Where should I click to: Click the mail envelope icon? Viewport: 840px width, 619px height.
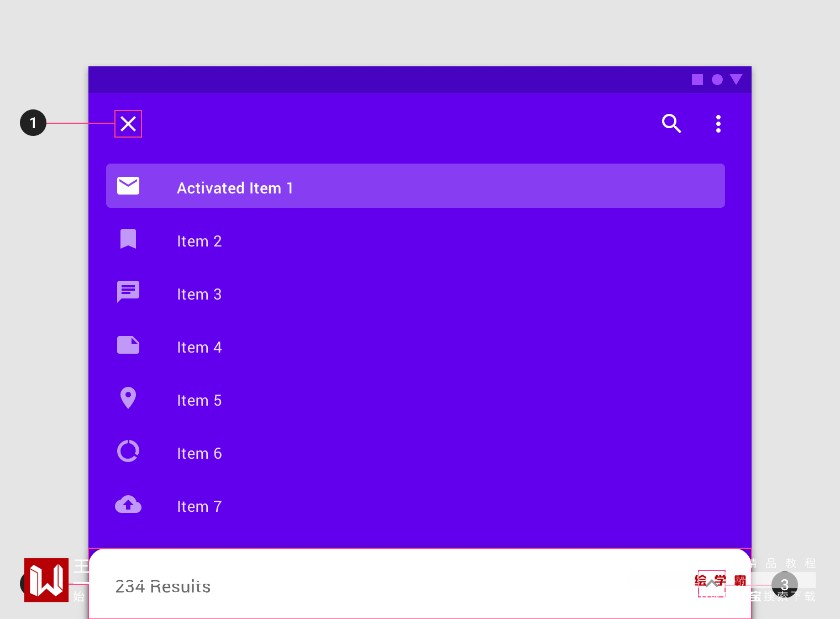(128, 186)
